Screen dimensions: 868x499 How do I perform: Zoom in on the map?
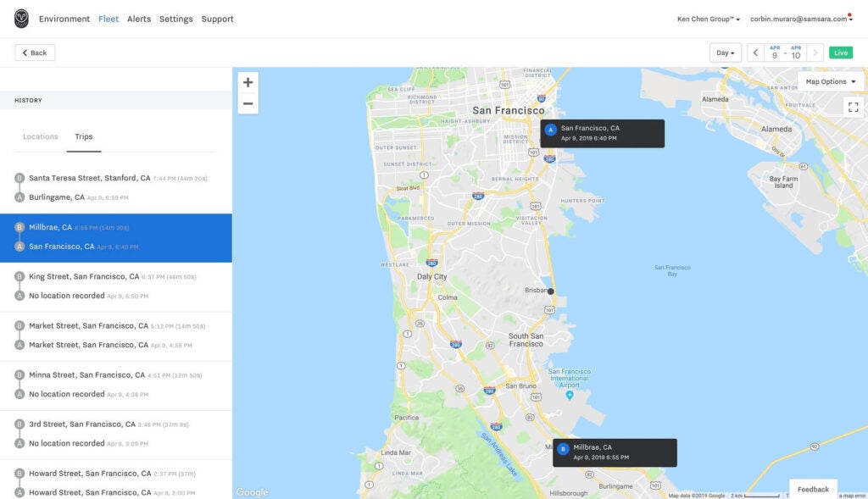click(248, 81)
